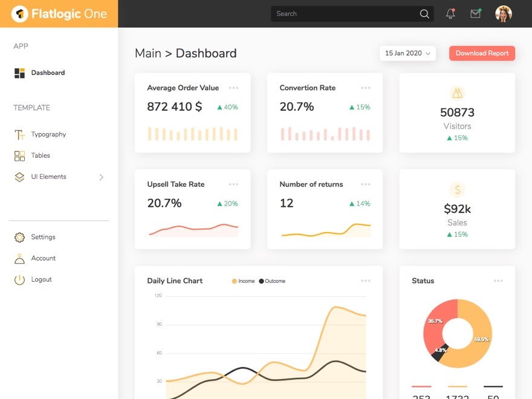Open the 15 Jan 2020 date dropdown
The width and height of the screenshot is (532, 399).
click(408, 53)
